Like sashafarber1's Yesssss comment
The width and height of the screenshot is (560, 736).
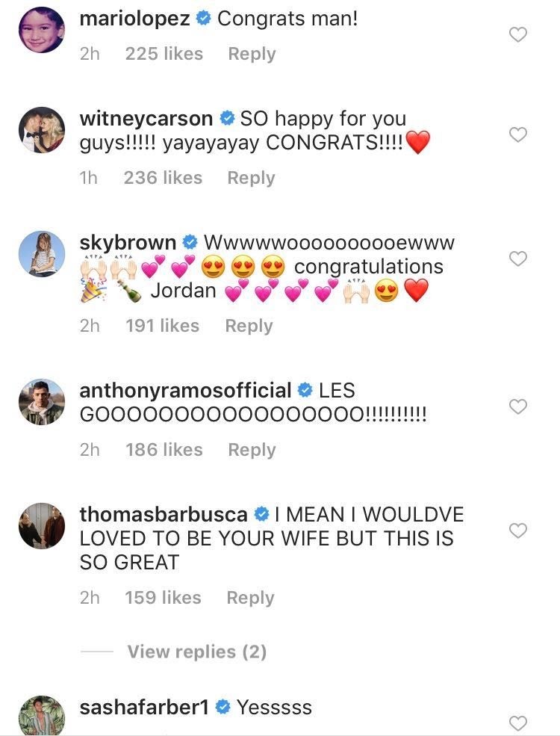click(x=517, y=723)
